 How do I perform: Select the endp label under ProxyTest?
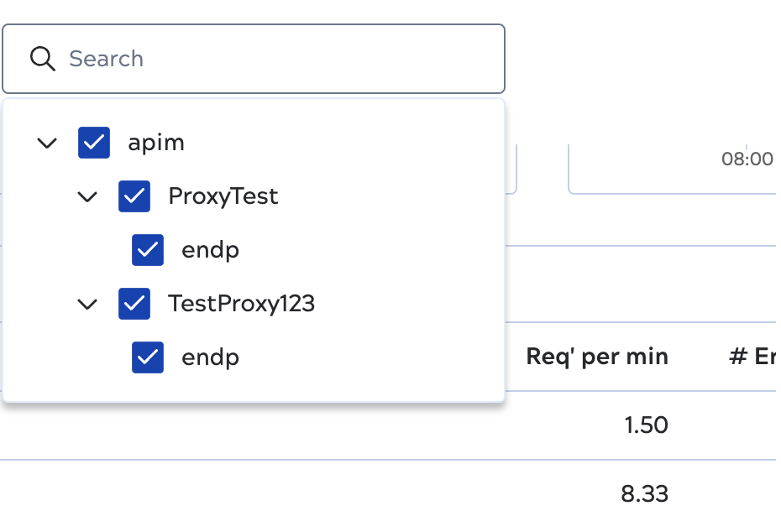coord(210,250)
